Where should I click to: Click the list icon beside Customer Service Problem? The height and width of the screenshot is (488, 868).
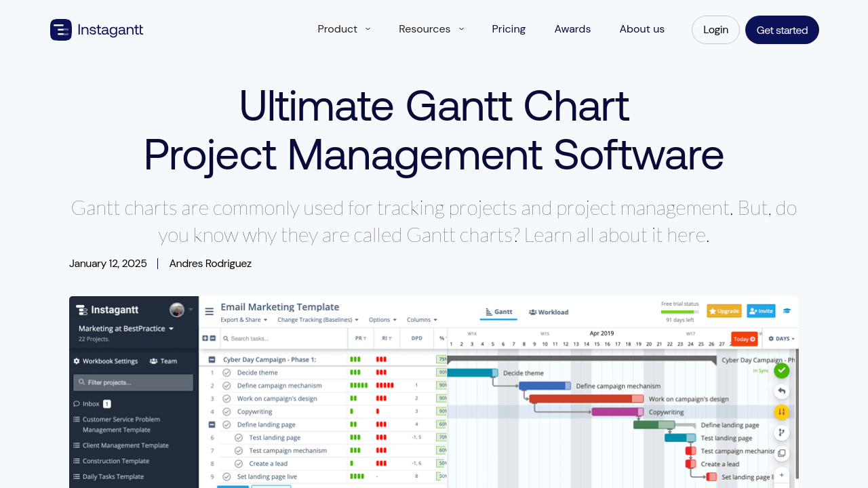[x=77, y=420]
